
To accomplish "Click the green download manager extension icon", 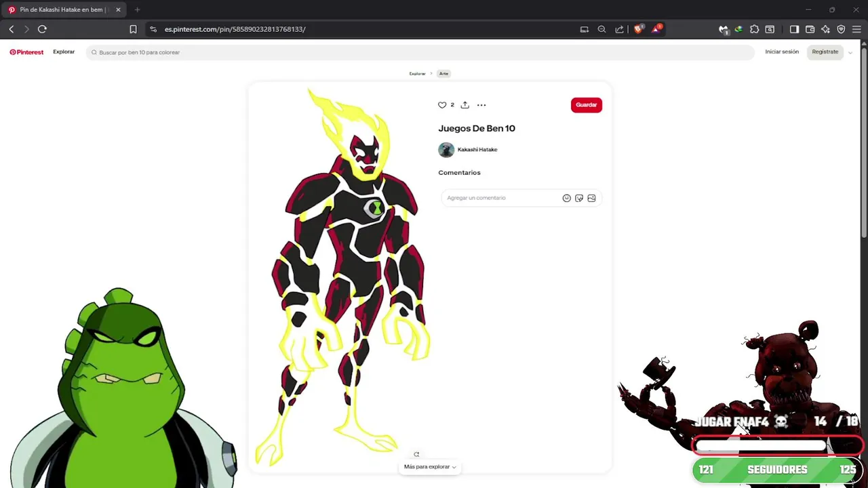I will click(738, 29).
